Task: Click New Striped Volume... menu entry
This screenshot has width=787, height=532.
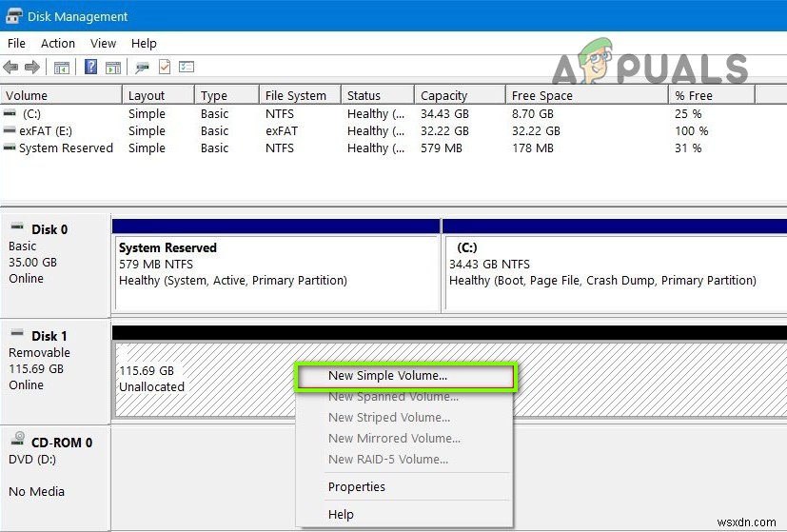Action: coord(404,418)
